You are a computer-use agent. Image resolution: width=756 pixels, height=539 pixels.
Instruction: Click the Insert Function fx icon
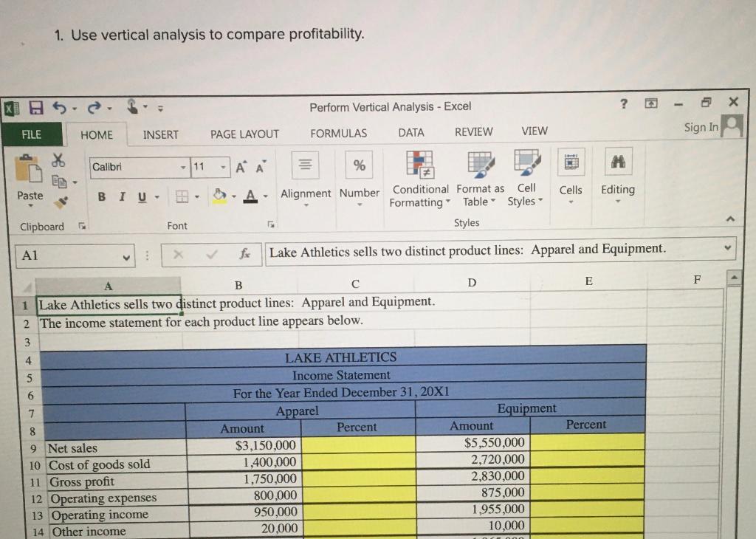point(246,253)
